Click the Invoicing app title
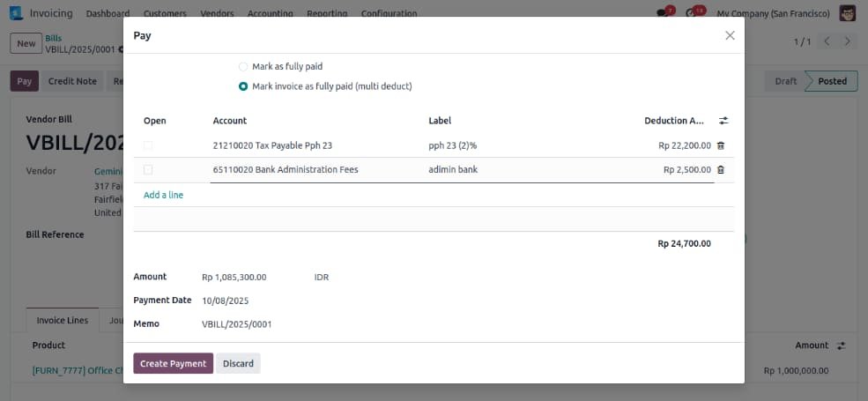This screenshot has height=401, width=868. [x=51, y=12]
